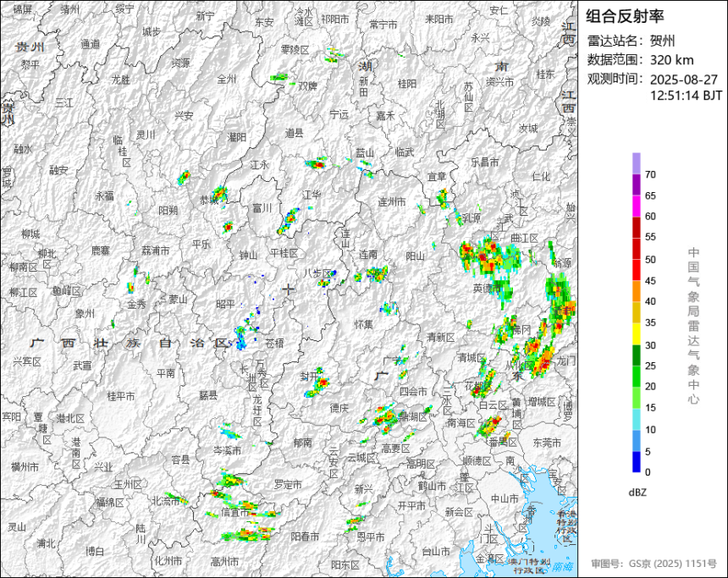The width and height of the screenshot is (728, 578).
Task: Click the time stamp 12:51:14 BJT
Action: pos(686,95)
